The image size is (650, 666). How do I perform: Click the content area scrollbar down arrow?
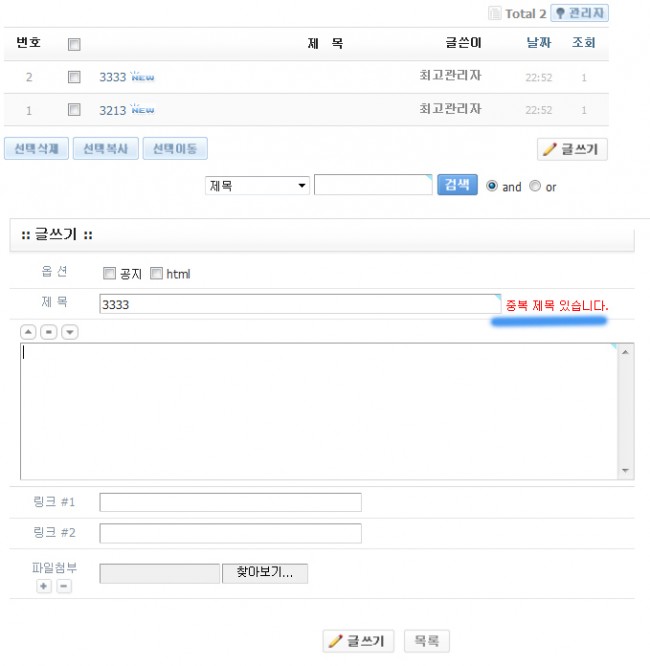point(625,470)
